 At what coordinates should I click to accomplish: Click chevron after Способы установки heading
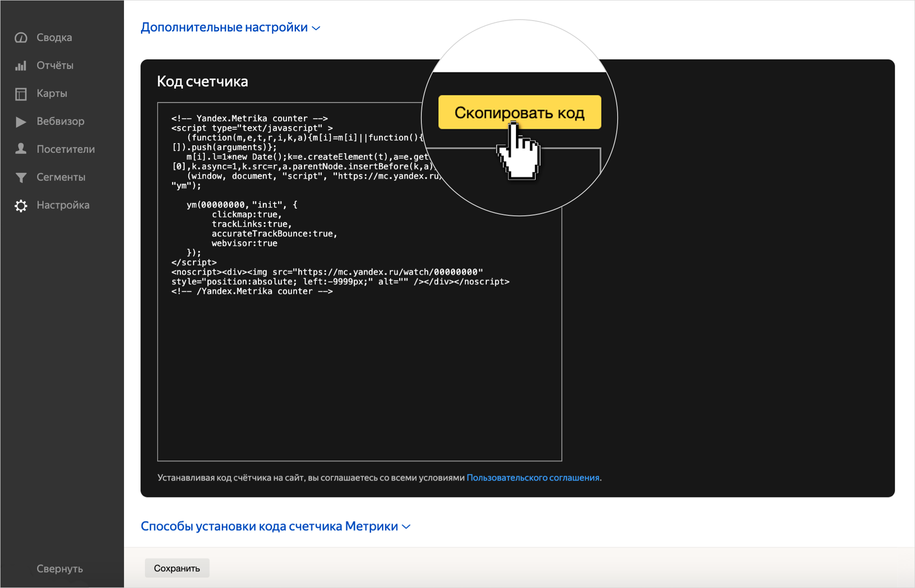[x=406, y=527]
